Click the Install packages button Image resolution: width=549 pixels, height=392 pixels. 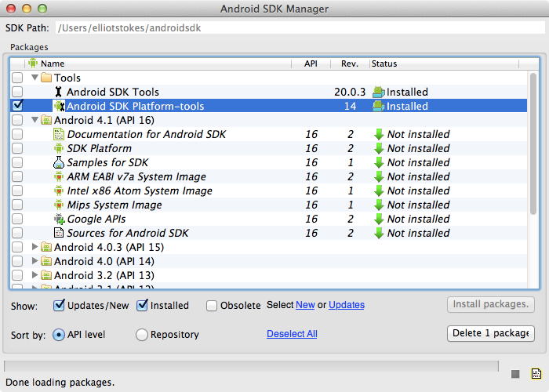(x=491, y=304)
